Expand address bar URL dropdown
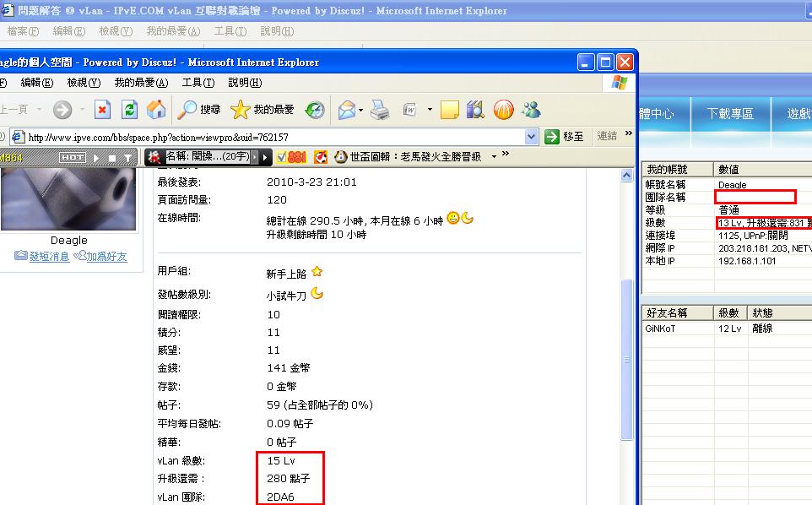The image size is (812, 505). point(531,138)
